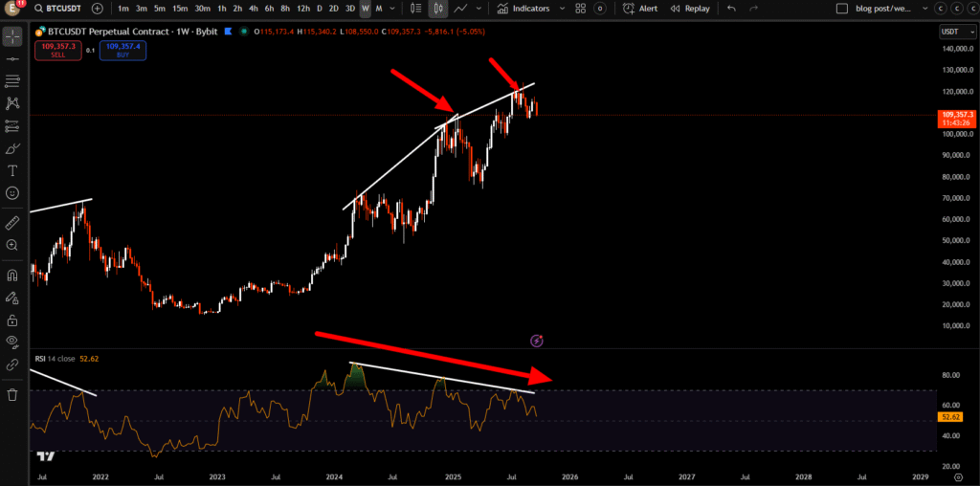Click the layout checkbox square next to blog post
The image size is (980, 486).
[x=842, y=9]
